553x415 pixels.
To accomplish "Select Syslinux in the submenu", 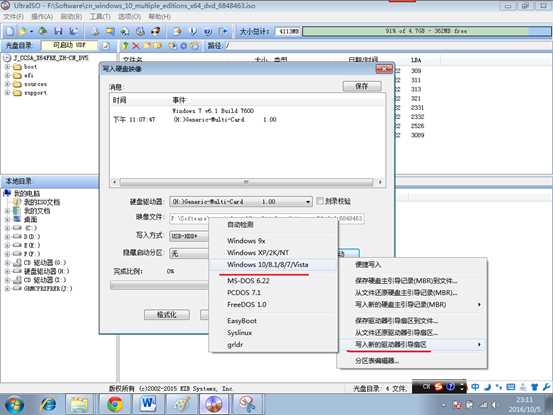I will pyautogui.click(x=273, y=332).
